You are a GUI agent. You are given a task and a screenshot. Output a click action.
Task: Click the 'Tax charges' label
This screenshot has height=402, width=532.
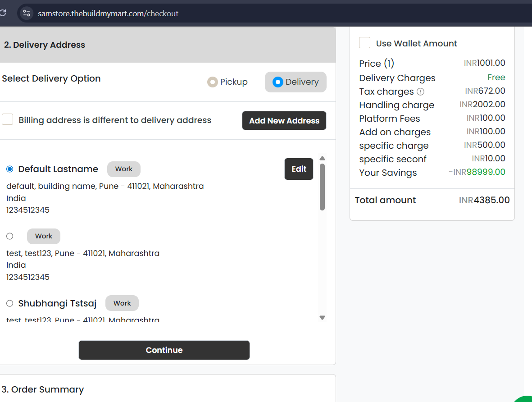click(386, 91)
